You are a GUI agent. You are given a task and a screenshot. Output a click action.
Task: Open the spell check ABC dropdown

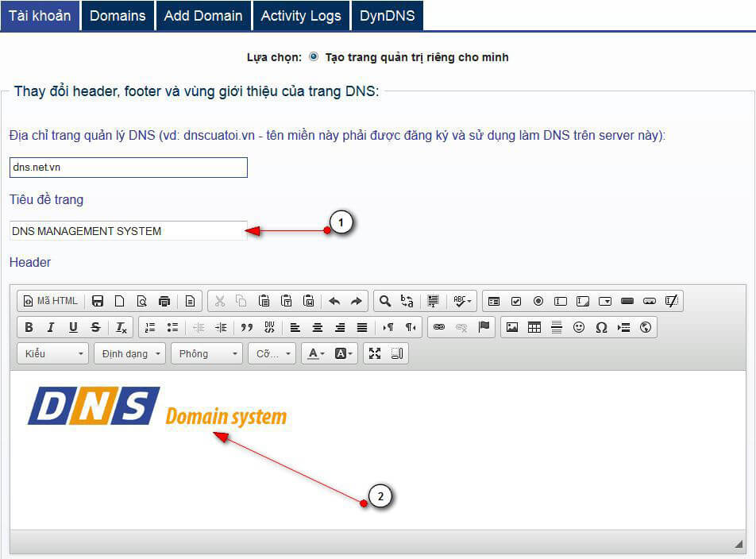462,301
